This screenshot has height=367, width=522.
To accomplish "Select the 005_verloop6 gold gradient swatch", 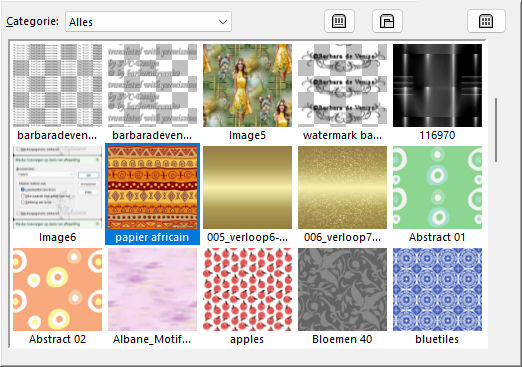I will [247, 194].
